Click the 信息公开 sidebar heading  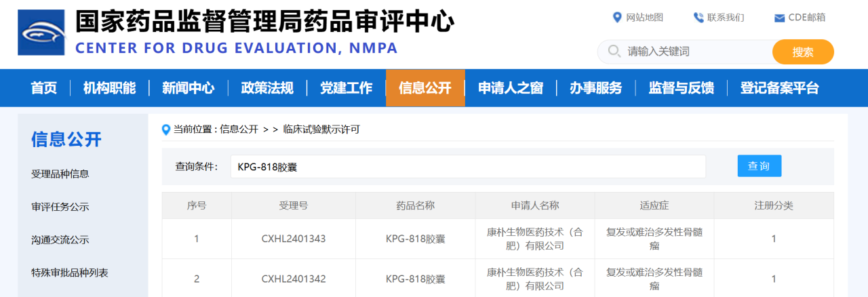click(x=66, y=139)
